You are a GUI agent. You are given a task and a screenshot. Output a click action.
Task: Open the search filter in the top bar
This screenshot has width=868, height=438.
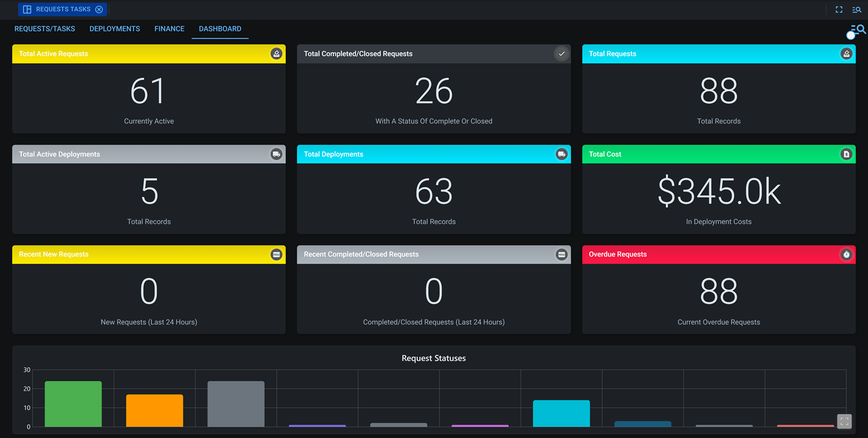[x=857, y=9]
